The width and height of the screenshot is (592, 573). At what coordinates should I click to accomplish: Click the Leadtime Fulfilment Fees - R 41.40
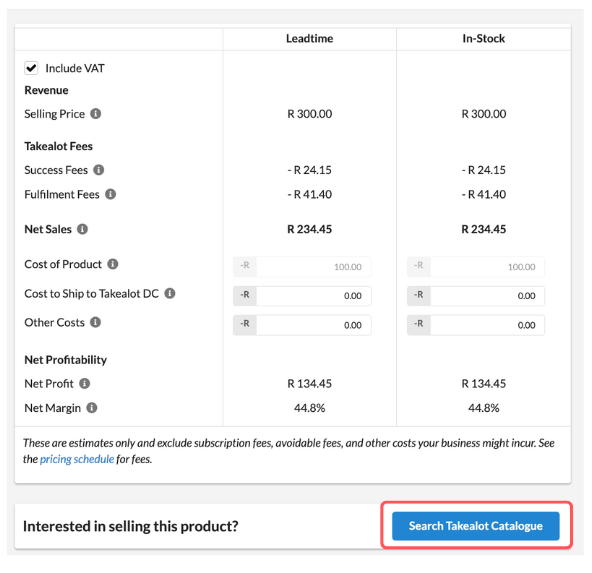[310, 194]
